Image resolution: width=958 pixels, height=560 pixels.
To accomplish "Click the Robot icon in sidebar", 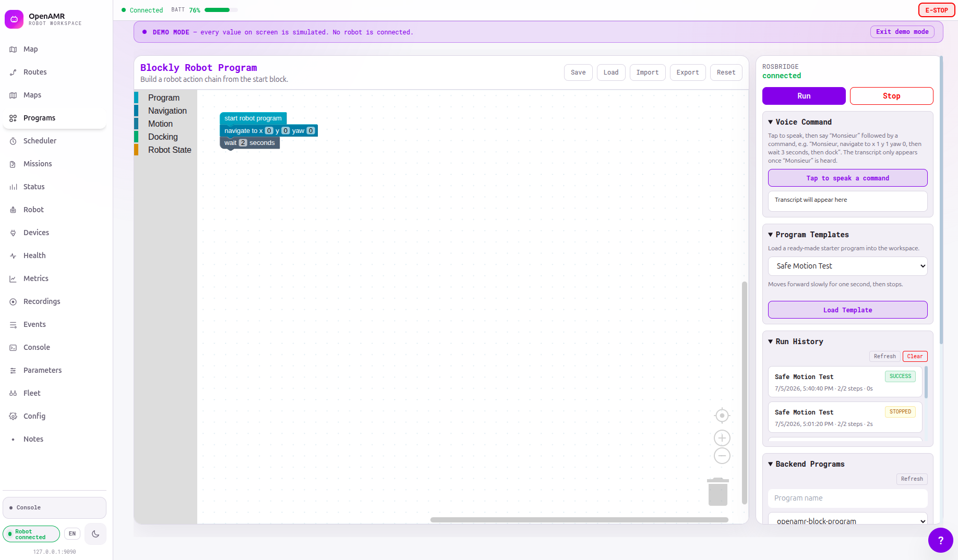I will click(13, 210).
